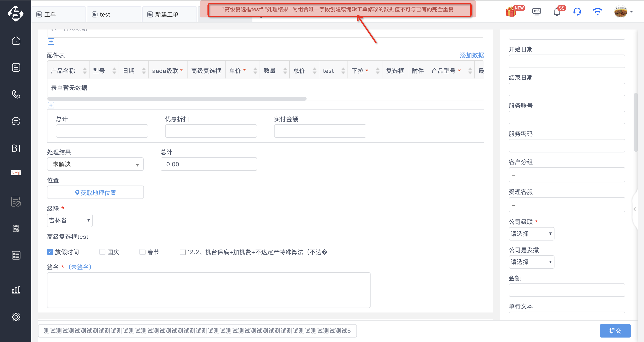The height and width of the screenshot is (342, 644).
Task: Click the 配件表 horizontal scrollbar
Action: tap(177, 99)
